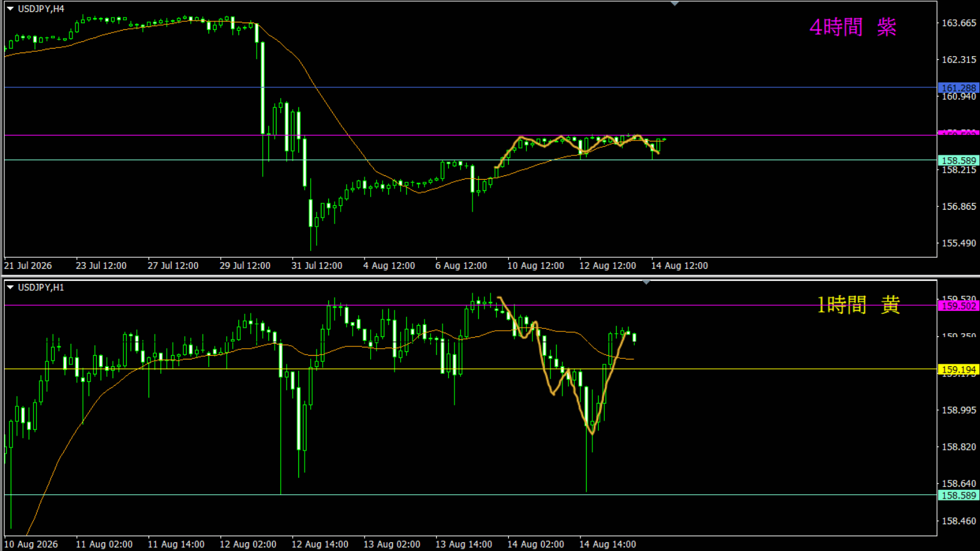980x551 pixels.
Task: Click the 11 Aug 02:00 time label
Action: click(104, 544)
